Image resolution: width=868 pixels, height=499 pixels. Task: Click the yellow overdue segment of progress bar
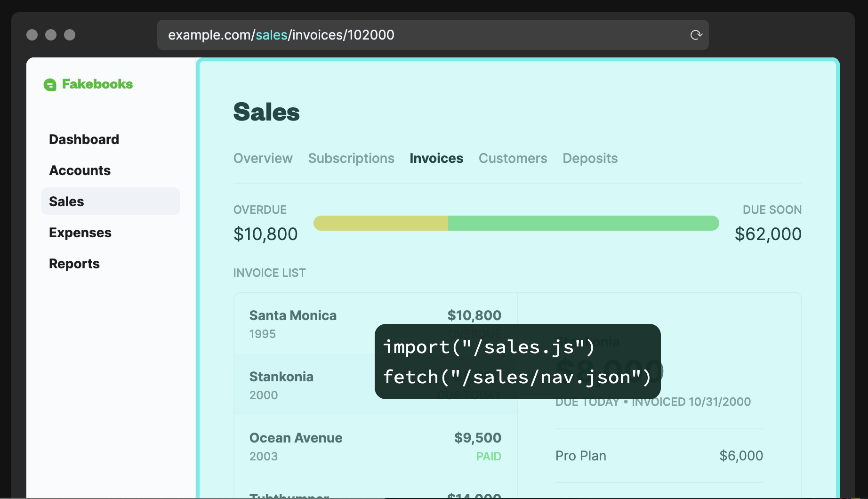pos(380,223)
